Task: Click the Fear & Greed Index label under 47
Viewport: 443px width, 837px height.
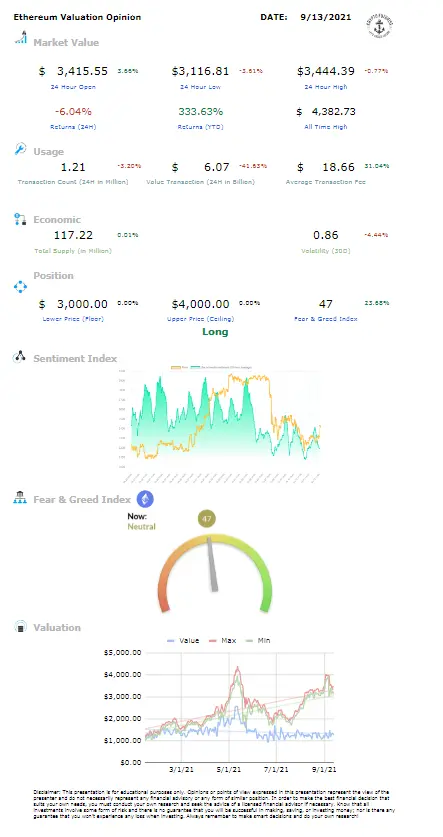Action: [x=326, y=319]
